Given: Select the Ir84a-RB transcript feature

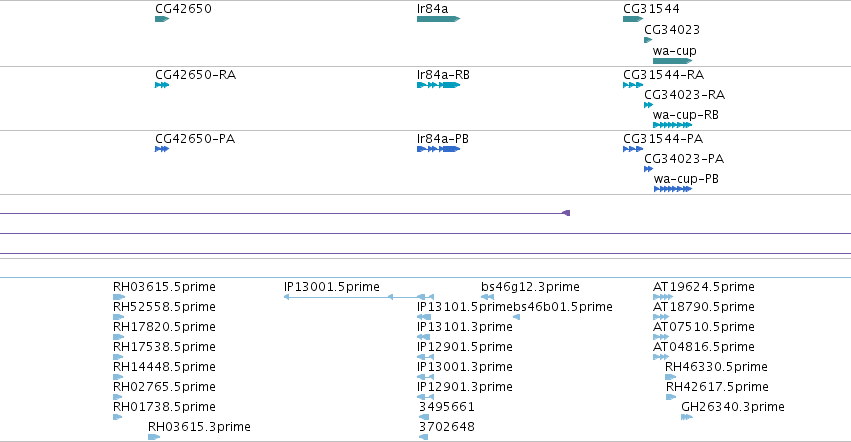Looking at the screenshot, I should [x=439, y=85].
